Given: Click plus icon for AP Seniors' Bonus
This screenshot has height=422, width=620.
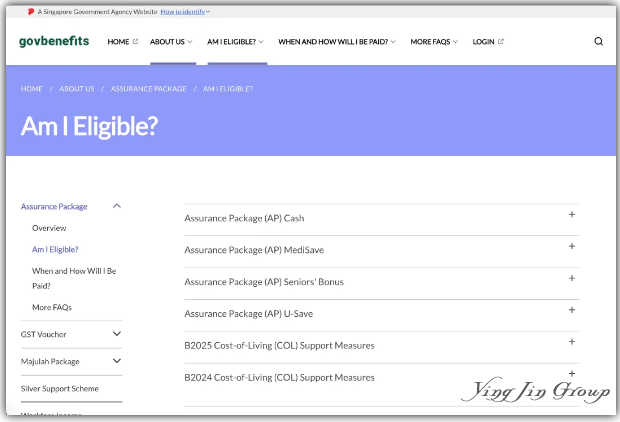Looking at the screenshot, I should (572, 279).
